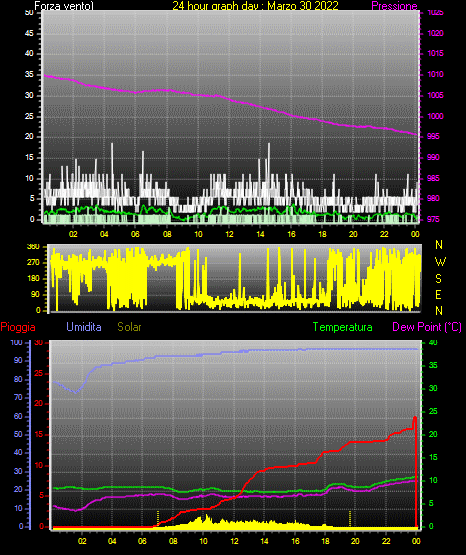The image size is (466, 555).
Task: Click the red '10' rain axis value
Action: [x=39, y=465]
